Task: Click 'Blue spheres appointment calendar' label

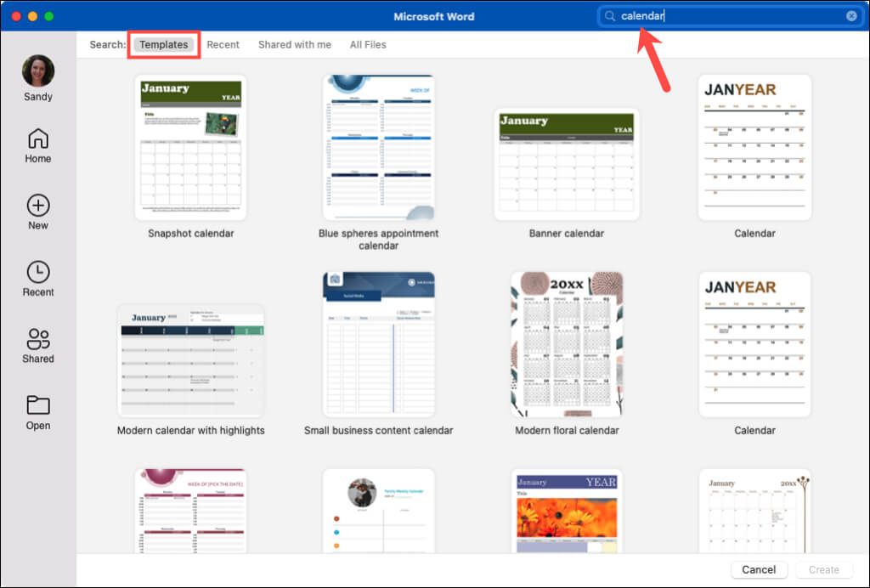Action: [378, 240]
